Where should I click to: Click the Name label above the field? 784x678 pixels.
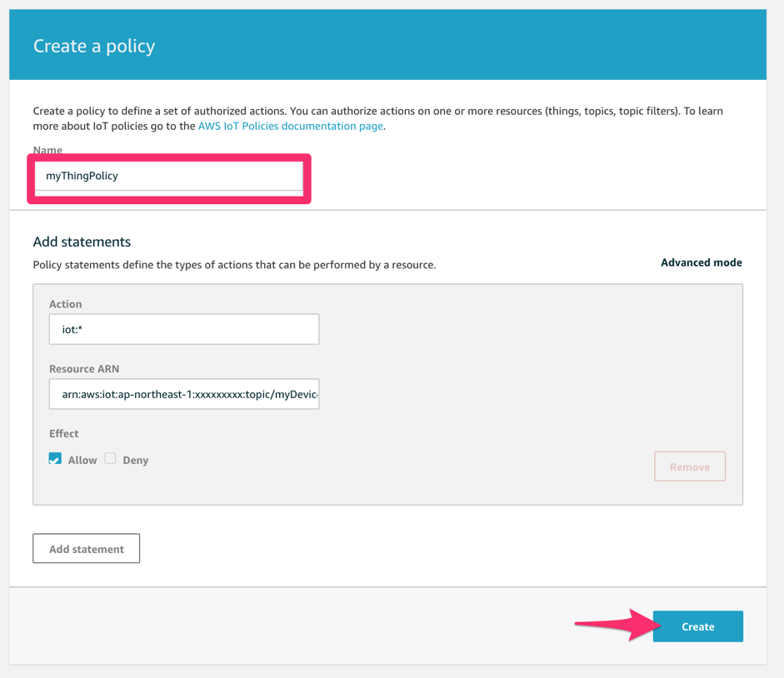pyautogui.click(x=47, y=150)
